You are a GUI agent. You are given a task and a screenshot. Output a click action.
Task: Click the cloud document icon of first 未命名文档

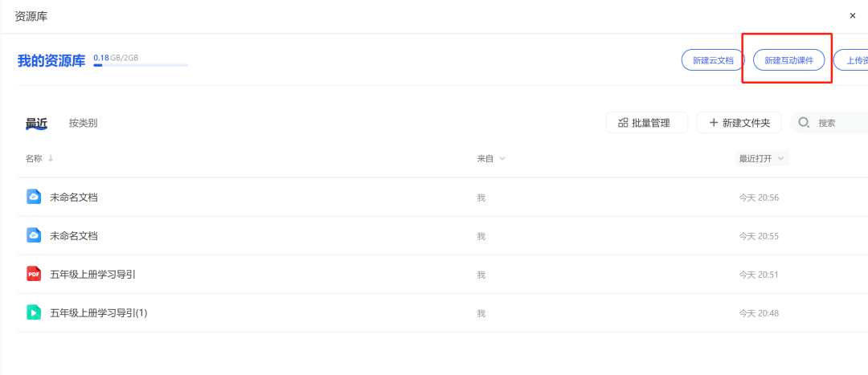tap(34, 197)
